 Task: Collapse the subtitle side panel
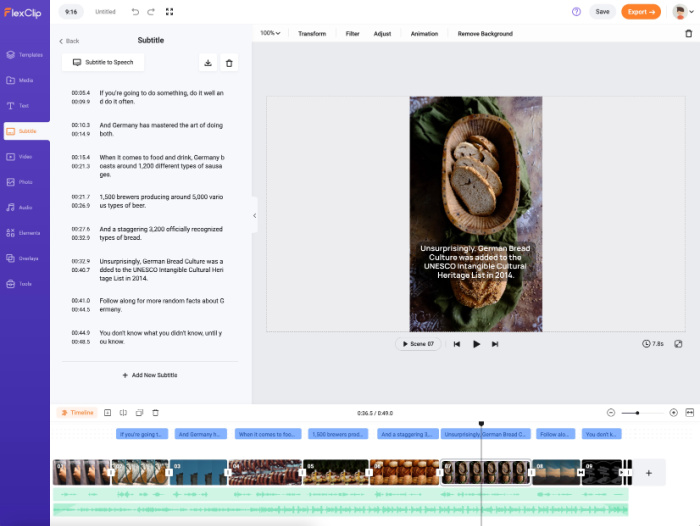(254, 215)
